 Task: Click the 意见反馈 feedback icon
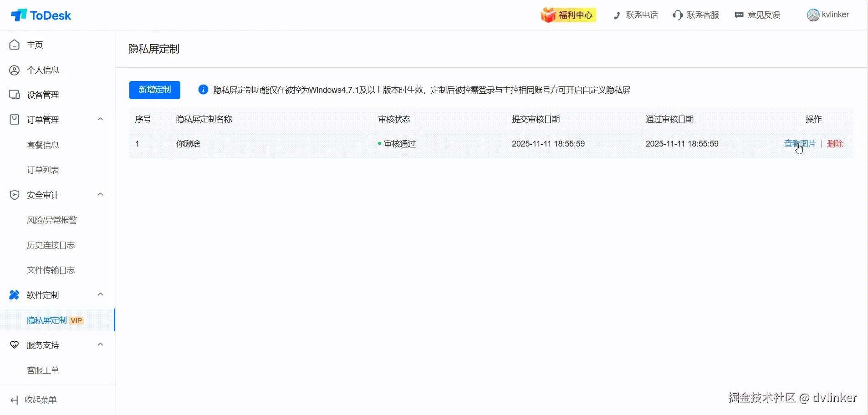pos(739,15)
